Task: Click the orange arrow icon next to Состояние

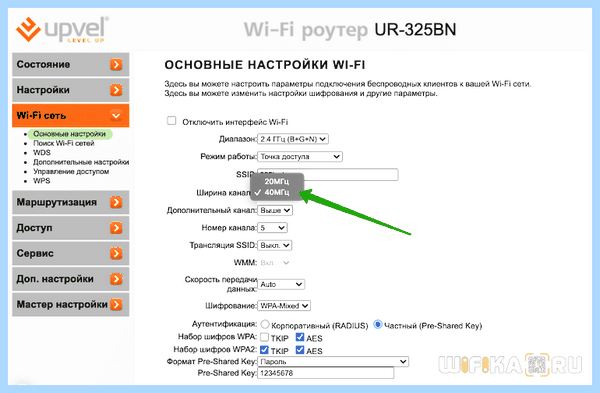Action: pyautogui.click(x=116, y=64)
